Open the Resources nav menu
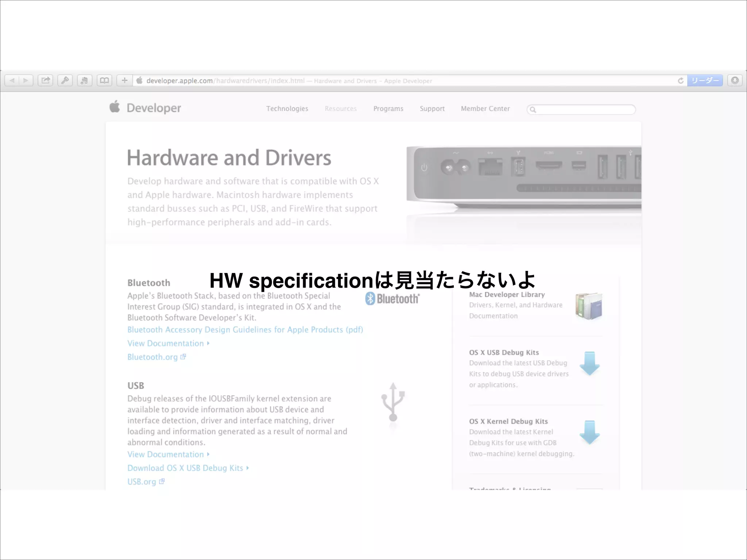Image resolution: width=747 pixels, height=560 pixels. tap(341, 109)
